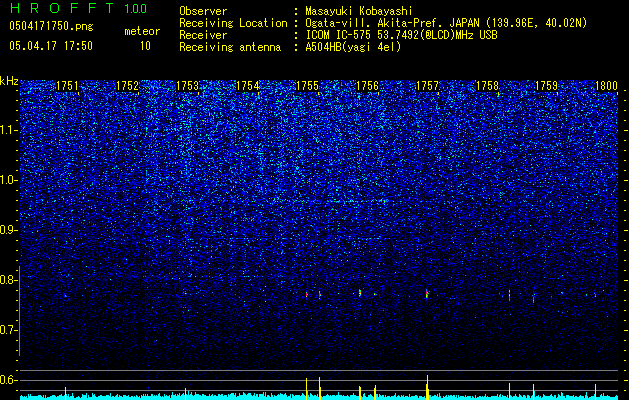
Task: Click the 1800 time marker
Action: (607, 86)
